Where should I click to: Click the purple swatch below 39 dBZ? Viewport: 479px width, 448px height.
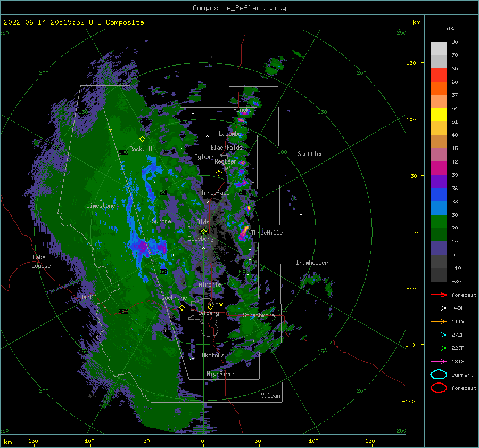coord(439,182)
